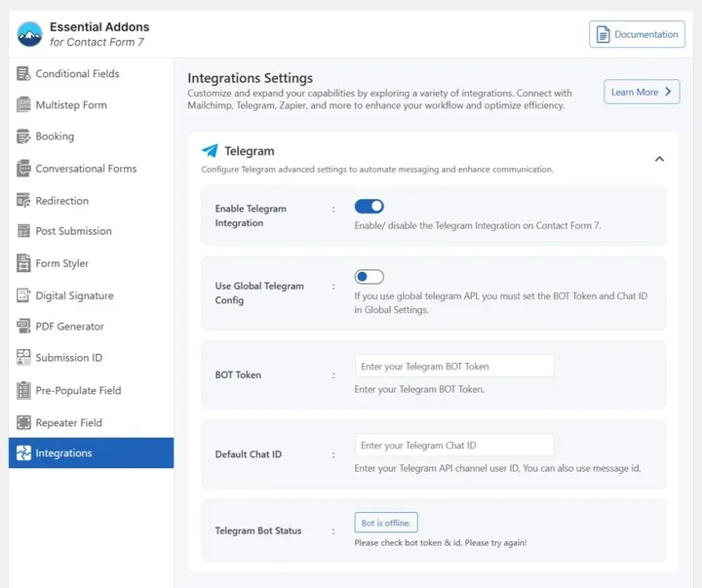Go to Multistep Form settings
The width and height of the screenshot is (702, 588).
click(x=91, y=104)
